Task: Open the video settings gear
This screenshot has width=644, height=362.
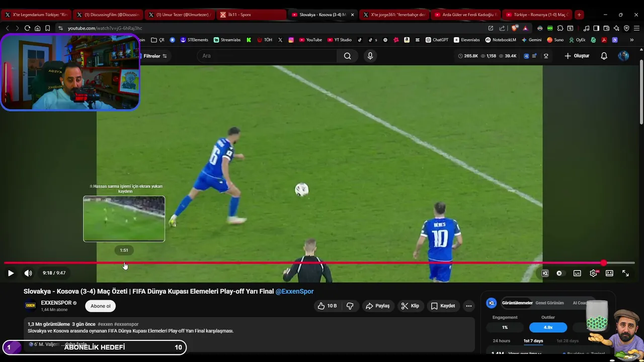Action: click(594, 273)
